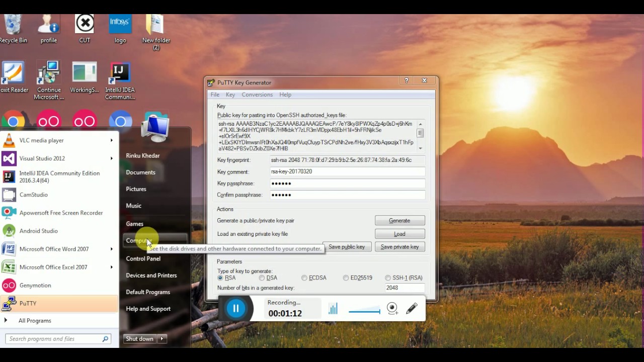644x362 pixels.
Task: Click public key scrollbar down arrow
Action: 420,148
